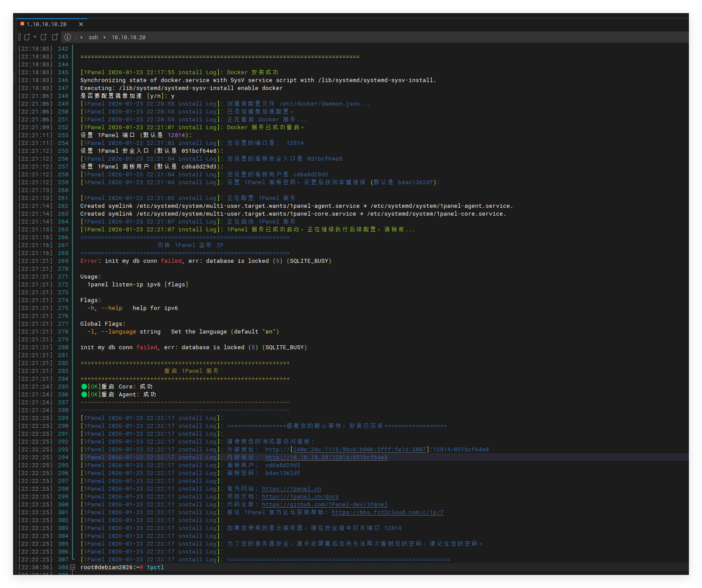Click the new terminal session icon
702x588 pixels.
[x=27, y=37]
